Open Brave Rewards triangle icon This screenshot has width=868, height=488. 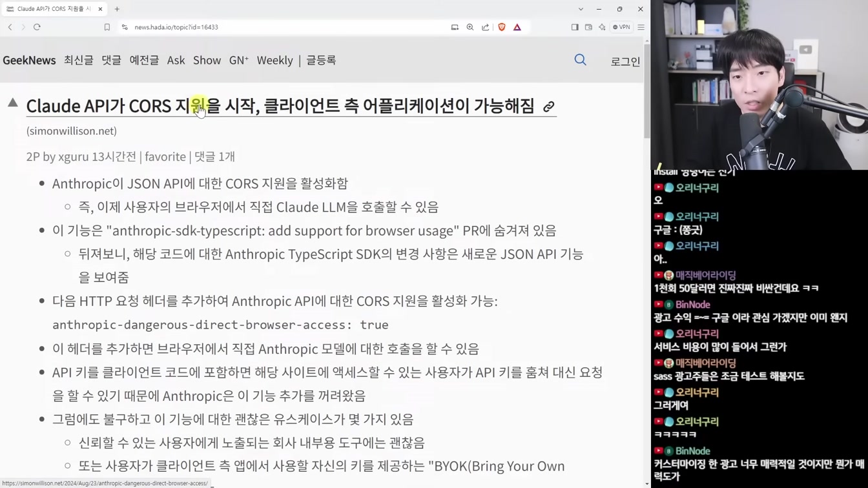point(517,27)
